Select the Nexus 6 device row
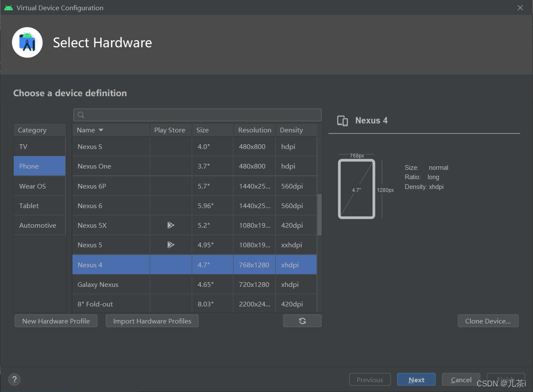The image size is (533, 392). click(x=195, y=206)
